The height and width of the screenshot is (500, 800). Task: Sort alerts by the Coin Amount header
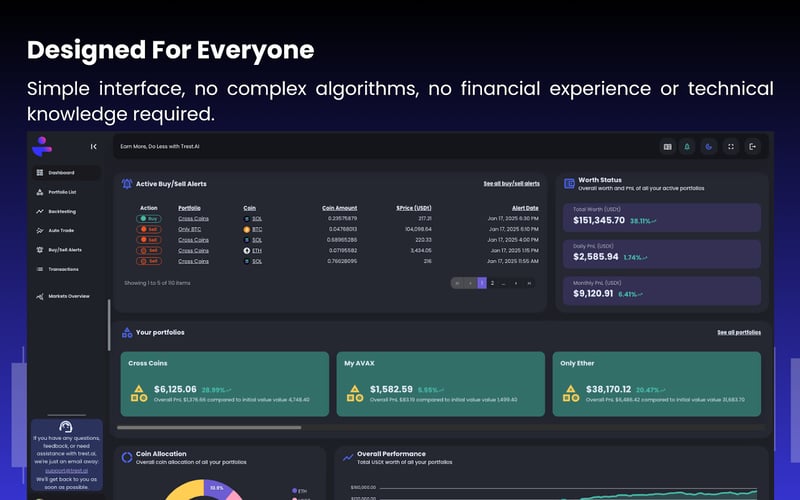[339, 208]
